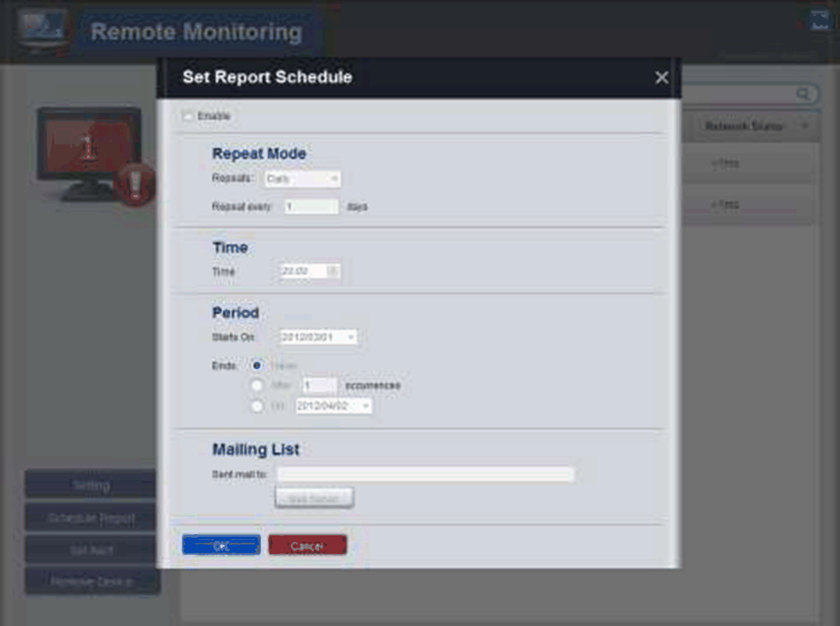Tick the Enable checkbox
Image resolution: width=840 pixels, height=626 pixels.
(188, 116)
